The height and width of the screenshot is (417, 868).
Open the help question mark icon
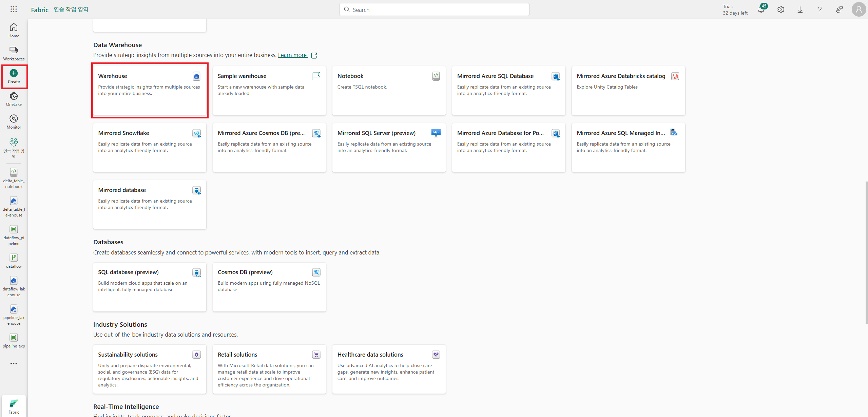pos(819,10)
